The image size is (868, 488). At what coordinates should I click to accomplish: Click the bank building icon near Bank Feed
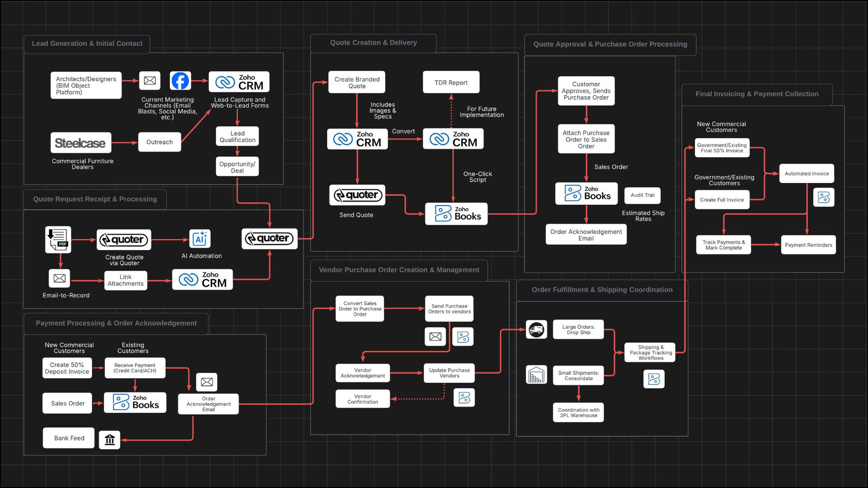coord(109,440)
